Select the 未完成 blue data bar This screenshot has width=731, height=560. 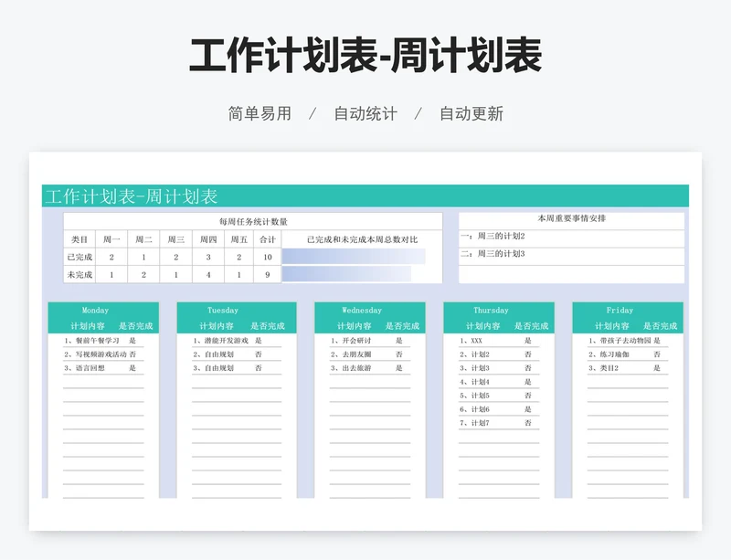pos(346,275)
